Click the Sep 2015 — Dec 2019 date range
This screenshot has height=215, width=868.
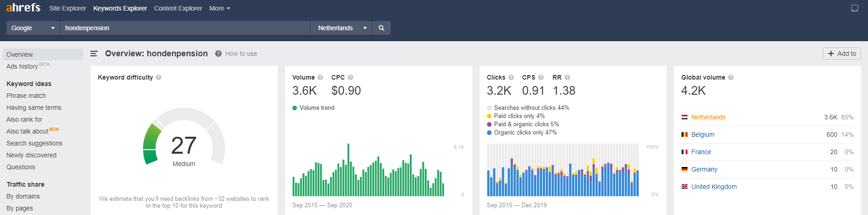[x=517, y=205]
